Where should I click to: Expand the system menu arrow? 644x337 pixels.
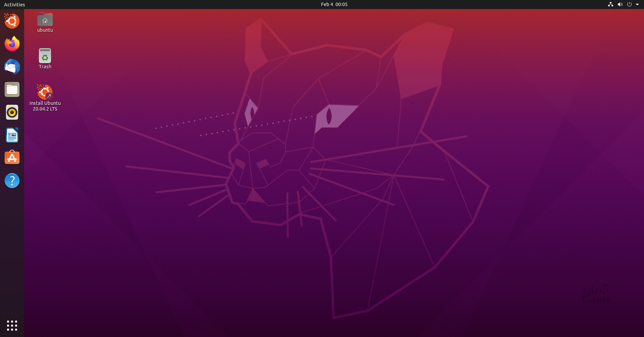coord(637,4)
